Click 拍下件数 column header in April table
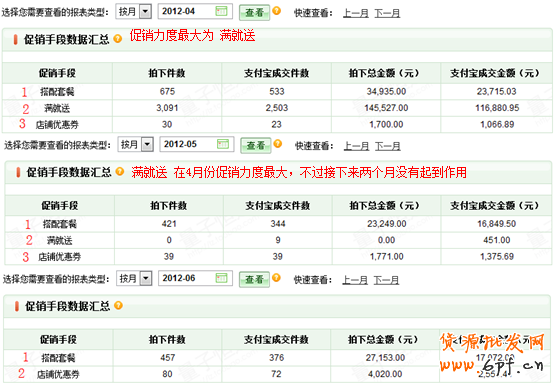This screenshot has height=387, width=554. (167, 73)
